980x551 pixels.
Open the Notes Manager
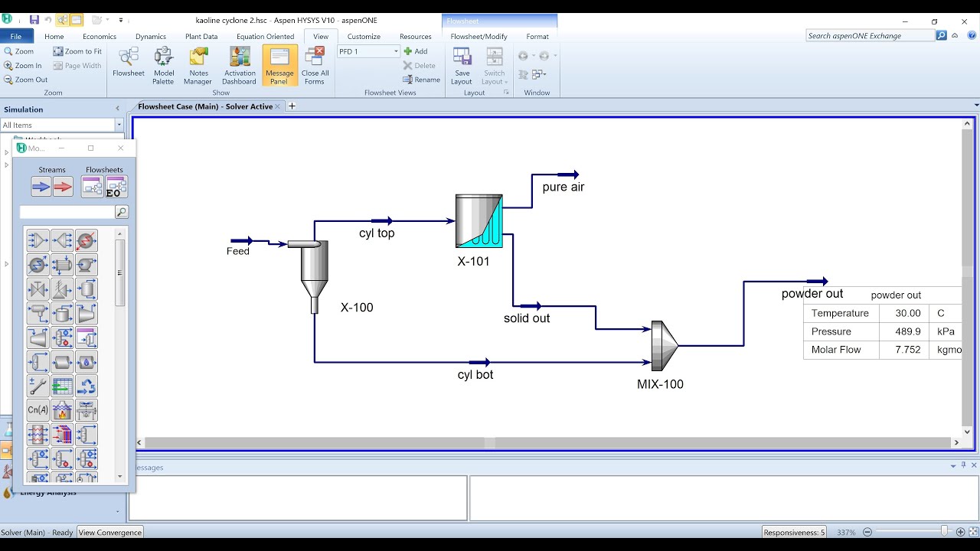tap(198, 66)
